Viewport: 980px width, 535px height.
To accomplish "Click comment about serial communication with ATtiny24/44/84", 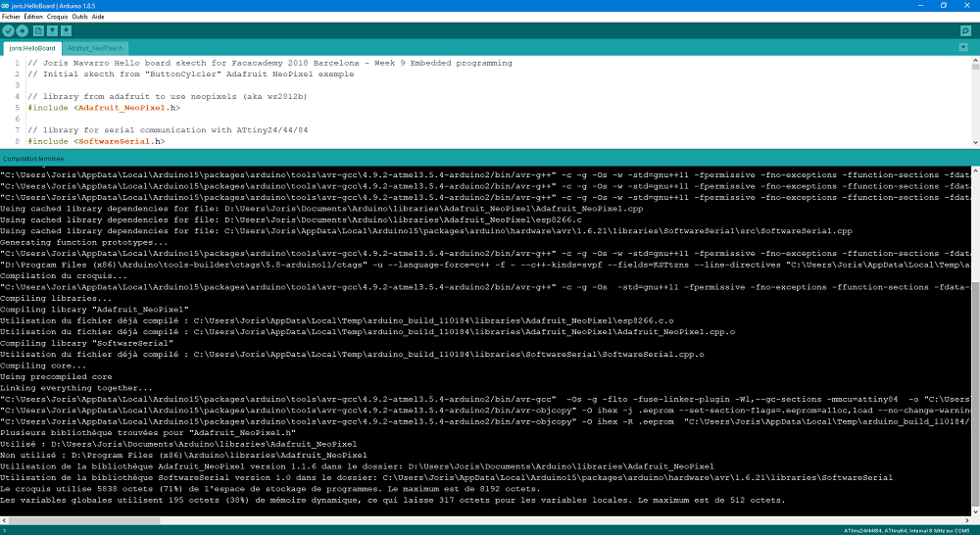I will (x=168, y=130).
